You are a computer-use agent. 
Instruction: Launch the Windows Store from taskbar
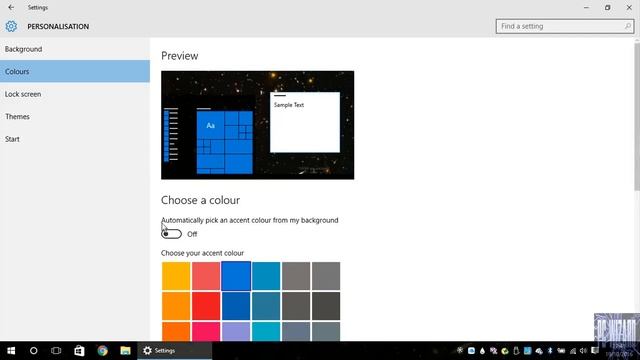click(x=79, y=351)
